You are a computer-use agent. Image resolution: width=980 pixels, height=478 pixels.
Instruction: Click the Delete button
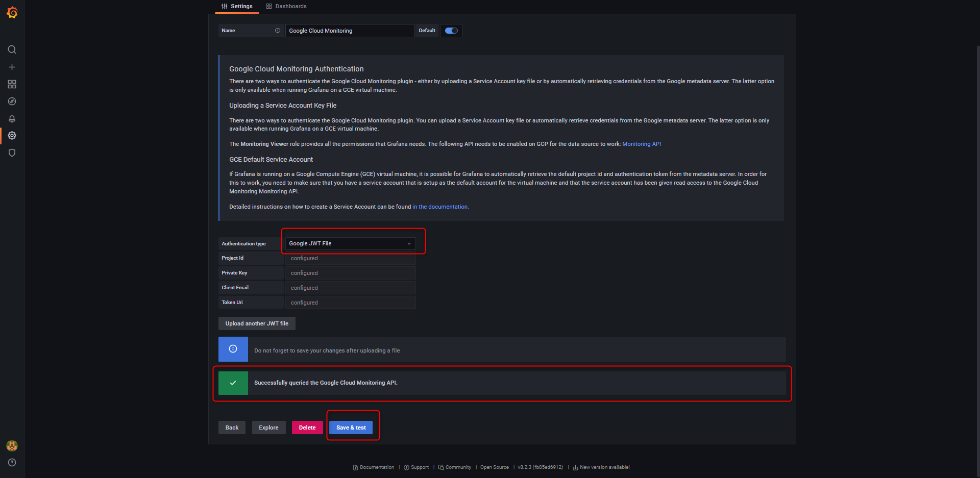pos(307,427)
